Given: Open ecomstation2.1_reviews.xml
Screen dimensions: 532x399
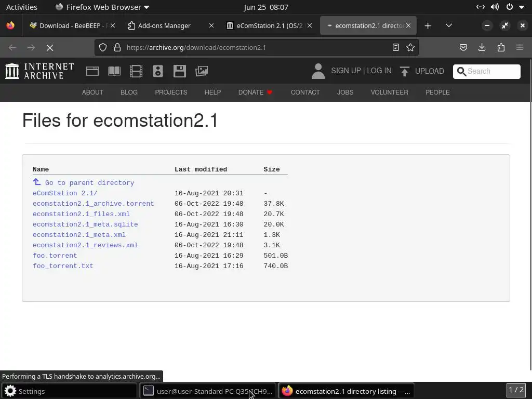Looking at the screenshot, I should (85, 245).
